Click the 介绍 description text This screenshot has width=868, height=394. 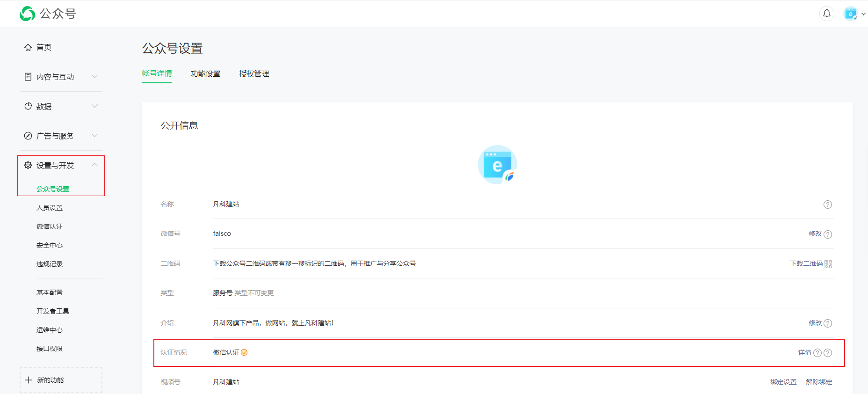[x=273, y=323]
